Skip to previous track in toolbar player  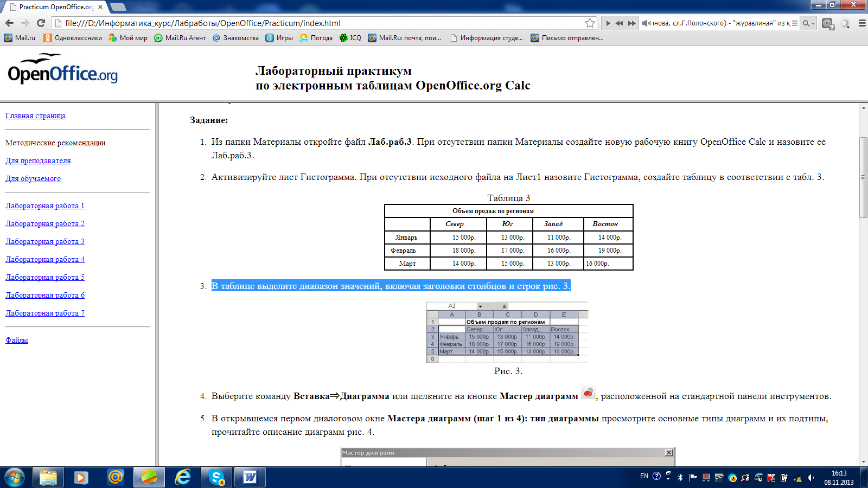(620, 23)
